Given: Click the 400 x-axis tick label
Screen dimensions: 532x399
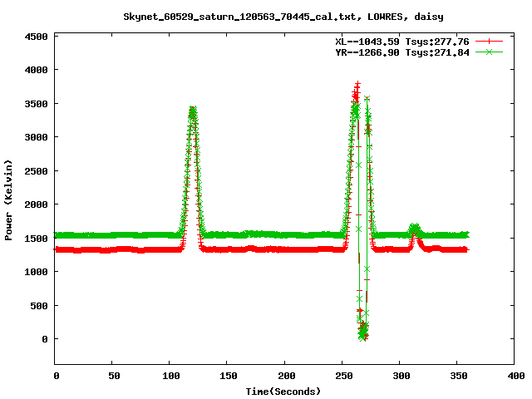Looking at the screenshot, I should [515, 376].
